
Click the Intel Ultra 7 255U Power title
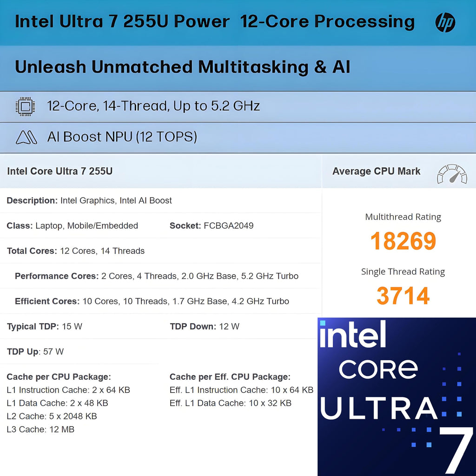click(x=122, y=22)
